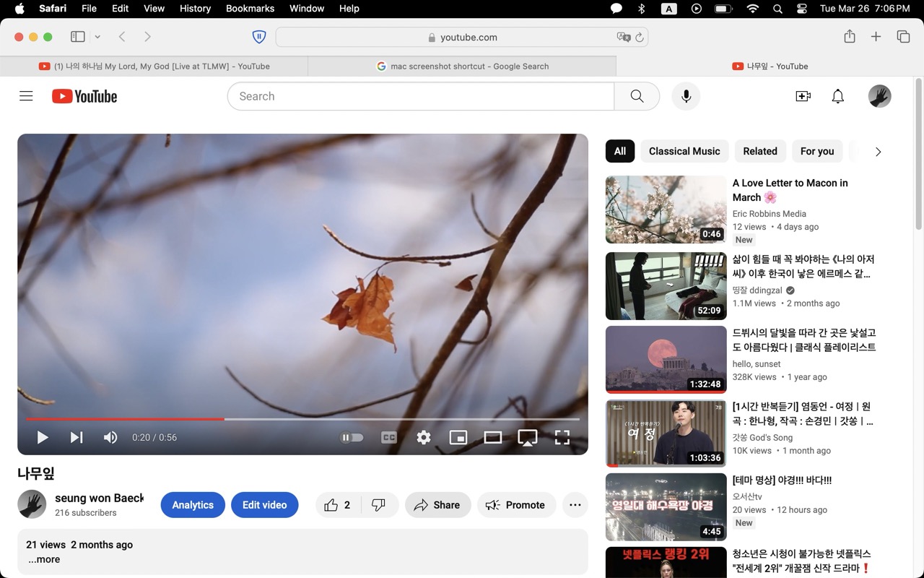Switch to the Google Search tab
This screenshot has width=924, height=578.
[x=462, y=66]
